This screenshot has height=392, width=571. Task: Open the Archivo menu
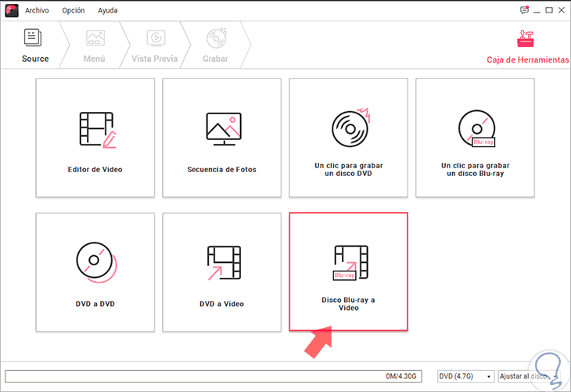tap(37, 11)
